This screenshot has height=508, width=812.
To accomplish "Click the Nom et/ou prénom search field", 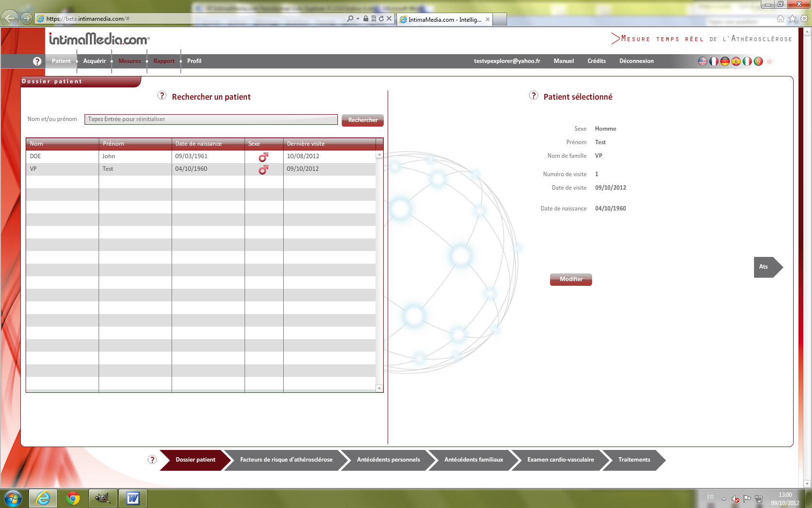I will pyautogui.click(x=211, y=120).
